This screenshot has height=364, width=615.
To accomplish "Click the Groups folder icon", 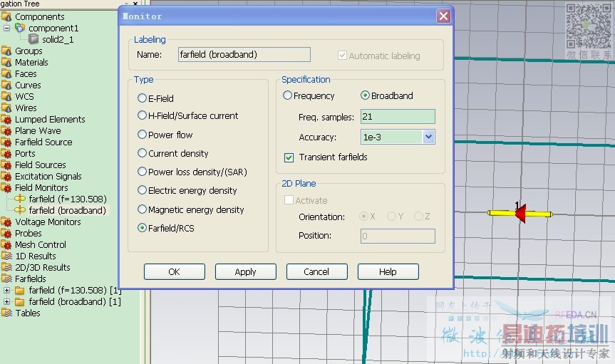I will click(x=6, y=51).
